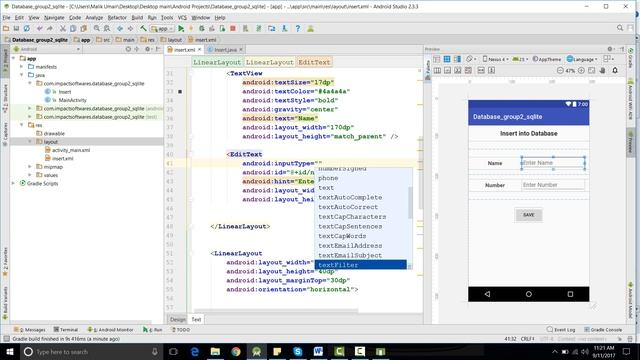Screen dimensions: 640x360
Task: Open help with question mark icon
Action: pyautogui.click(x=298, y=29)
